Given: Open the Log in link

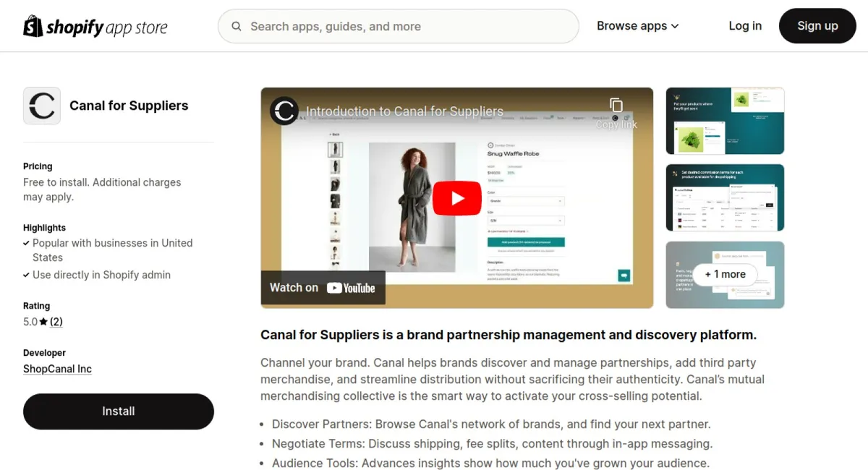Looking at the screenshot, I should [745, 26].
